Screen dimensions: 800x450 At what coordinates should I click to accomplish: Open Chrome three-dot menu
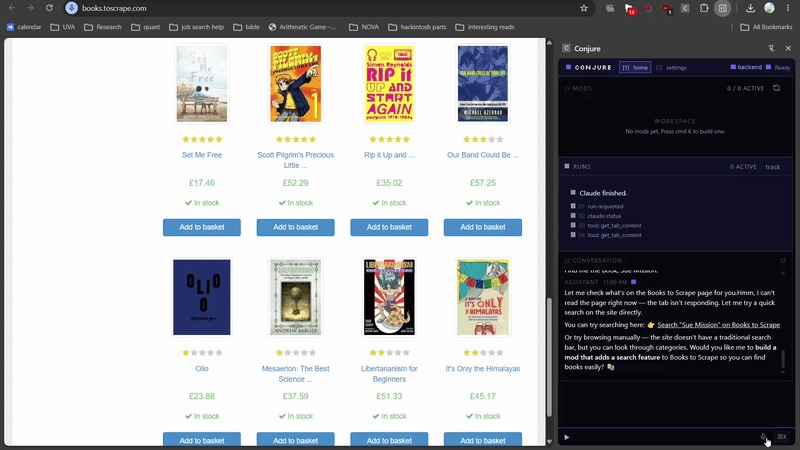click(788, 8)
